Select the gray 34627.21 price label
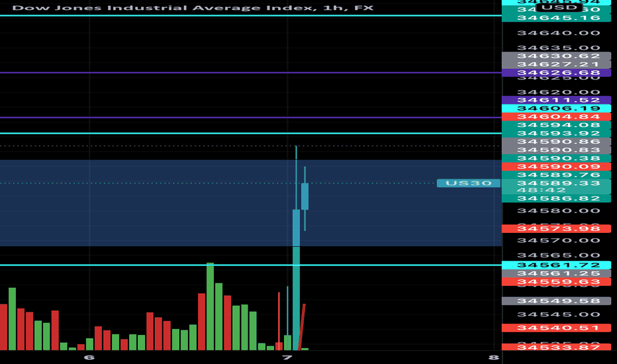The height and width of the screenshot is (364, 617). tap(557, 64)
